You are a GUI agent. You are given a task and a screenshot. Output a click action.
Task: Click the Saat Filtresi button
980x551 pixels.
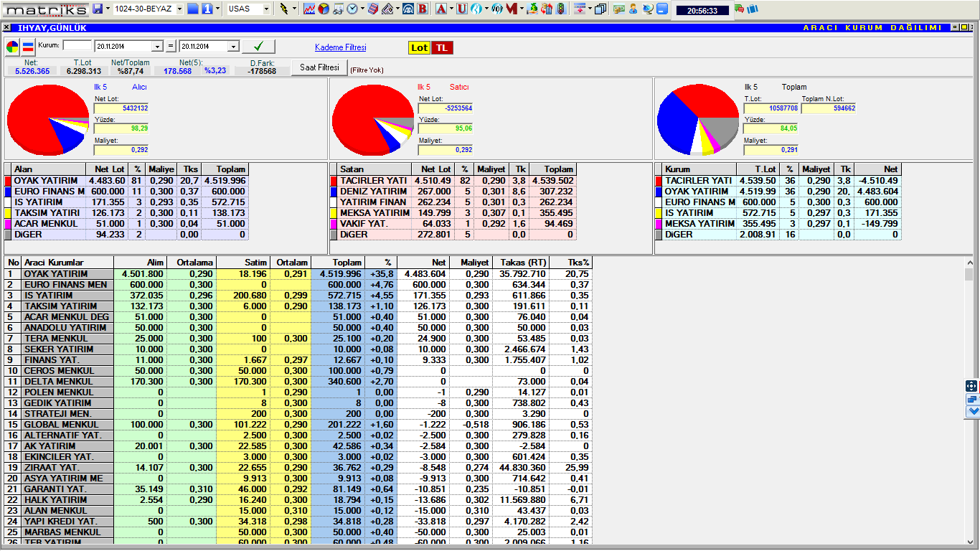tap(319, 67)
